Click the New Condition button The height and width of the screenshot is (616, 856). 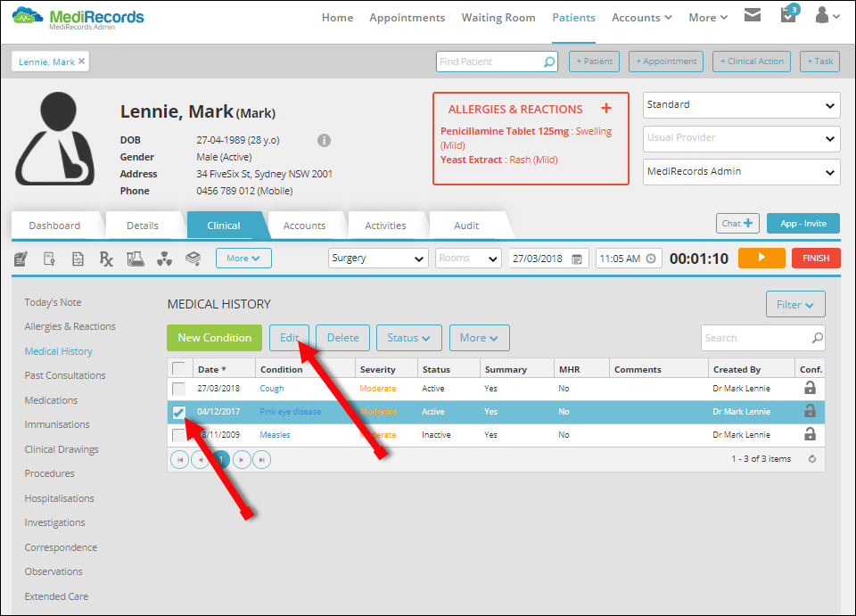(215, 338)
